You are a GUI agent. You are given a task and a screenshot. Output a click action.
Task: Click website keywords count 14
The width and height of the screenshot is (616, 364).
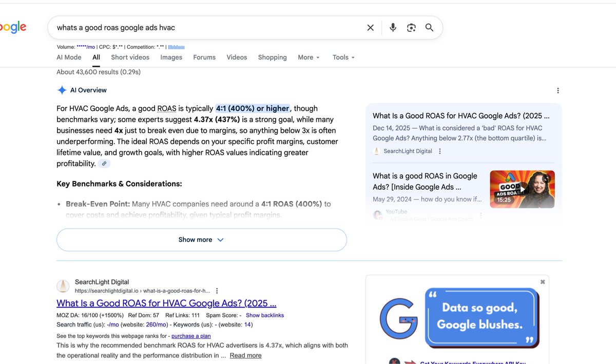[247, 325]
